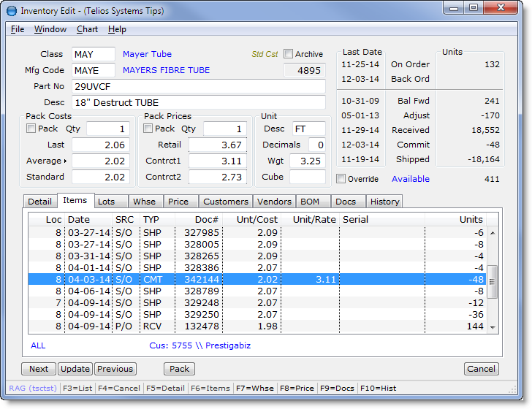Image resolution: width=532 pixels, height=409 pixels.
Task: Click the Available link
Action: (x=410, y=179)
